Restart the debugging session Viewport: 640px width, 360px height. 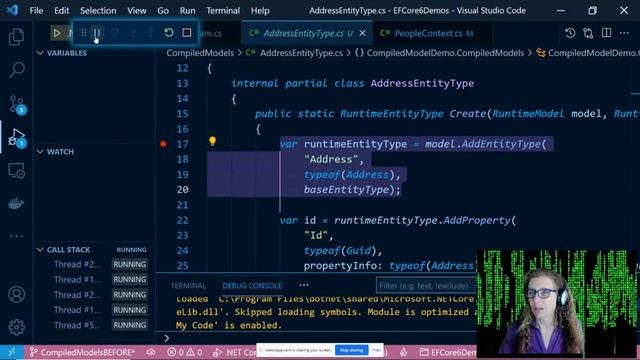(169, 33)
